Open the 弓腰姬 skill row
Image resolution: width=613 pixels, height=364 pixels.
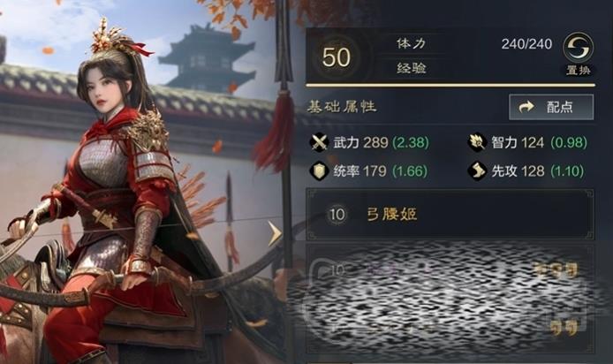pyautogui.click(x=450, y=215)
